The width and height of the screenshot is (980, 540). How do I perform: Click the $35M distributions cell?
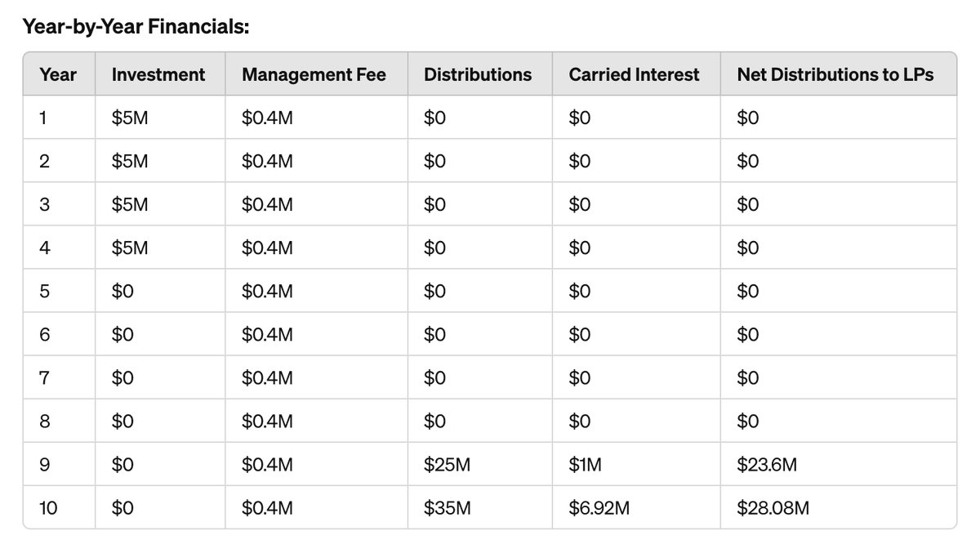448,508
